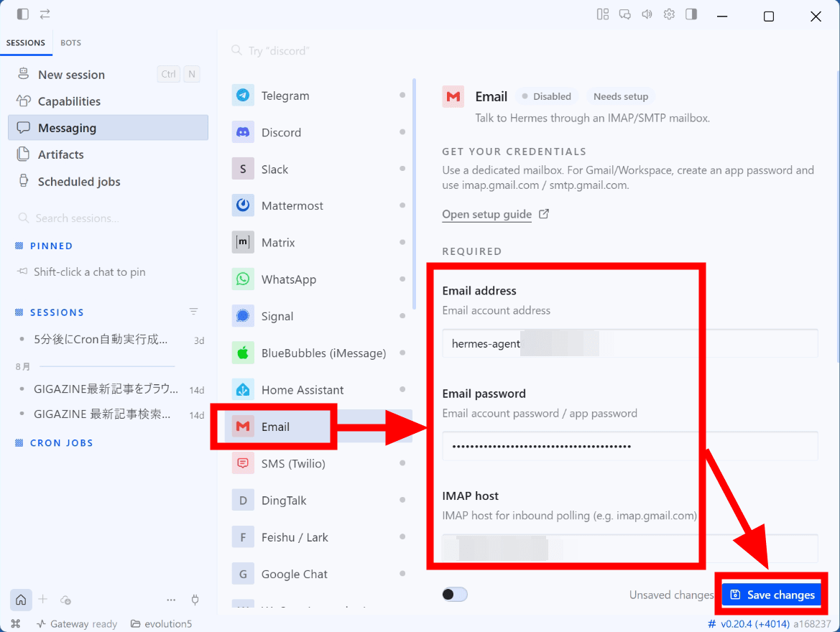This screenshot has height=632, width=840.
Task: Click the Save changes button
Action: (x=772, y=595)
